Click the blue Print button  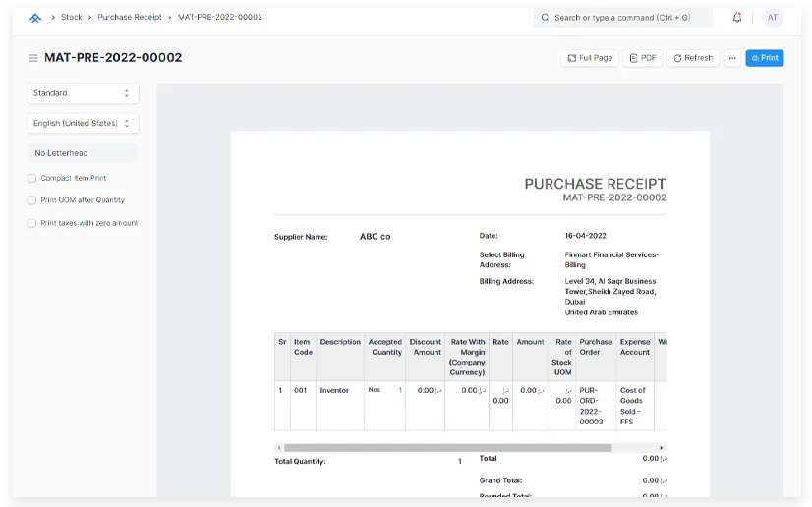pyautogui.click(x=764, y=58)
